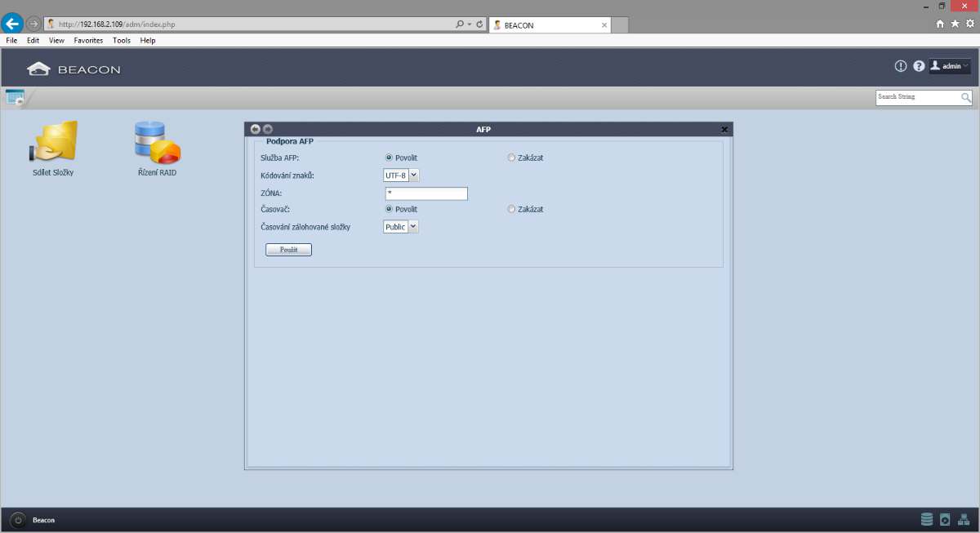Open the disk storage status icon
The width and height of the screenshot is (980, 533).
927,519
